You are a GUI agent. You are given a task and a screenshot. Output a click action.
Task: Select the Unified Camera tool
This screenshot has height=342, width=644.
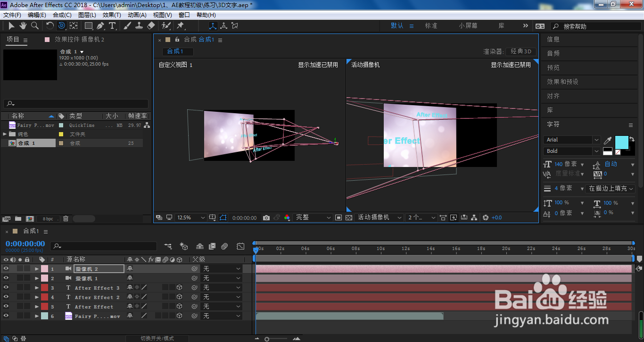[x=62, y=25]
